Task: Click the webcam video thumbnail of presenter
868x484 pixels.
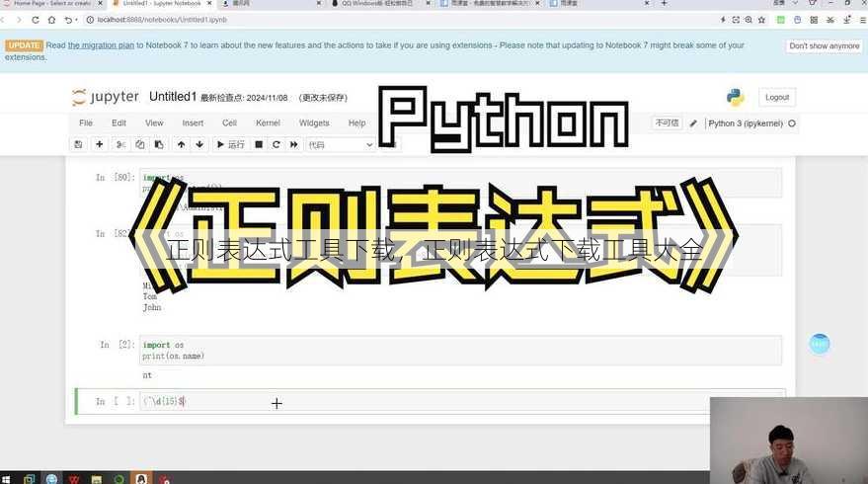Action: (789, 441)
